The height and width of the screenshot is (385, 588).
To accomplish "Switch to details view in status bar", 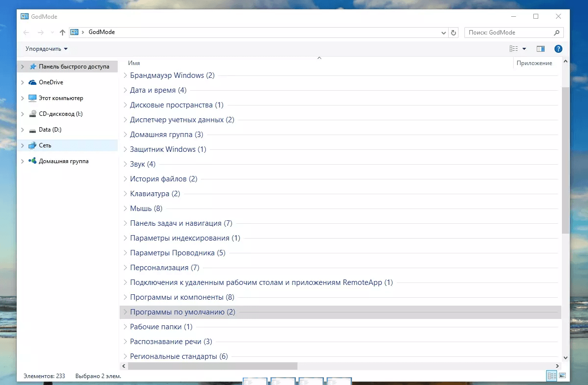I will (x=552, y=376).
